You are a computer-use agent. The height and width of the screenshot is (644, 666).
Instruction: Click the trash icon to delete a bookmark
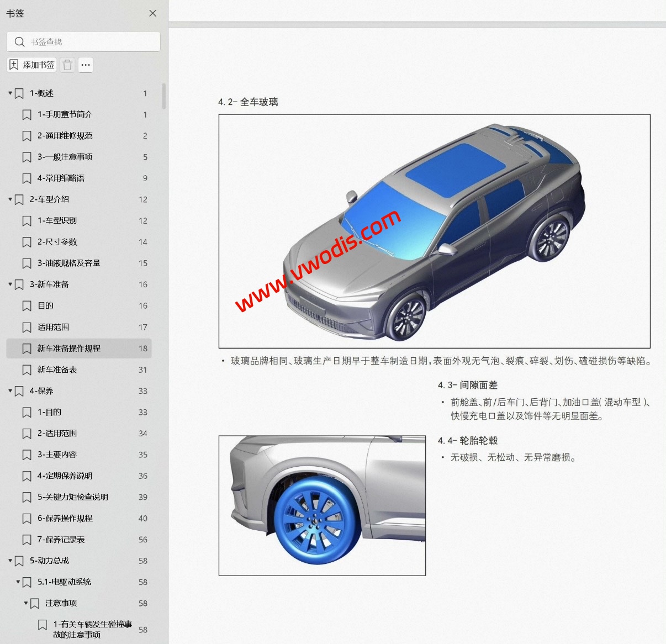67,65
